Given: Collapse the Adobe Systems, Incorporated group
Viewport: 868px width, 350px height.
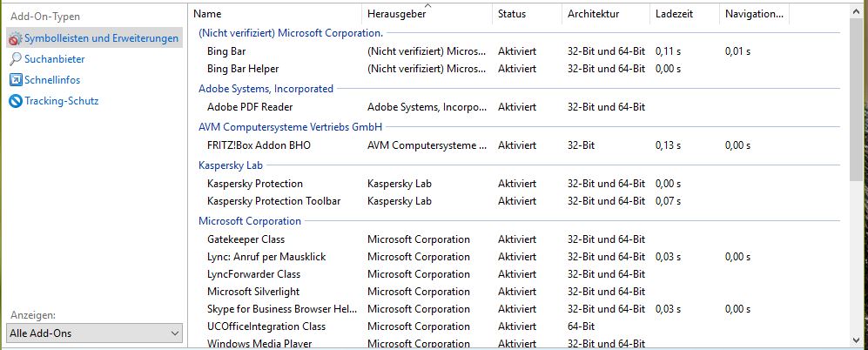Looking at the screenshot, I should click(266, 89).
